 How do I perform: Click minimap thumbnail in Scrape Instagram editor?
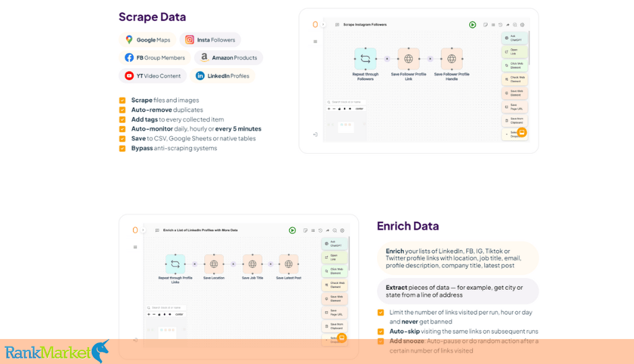point(346,127)
